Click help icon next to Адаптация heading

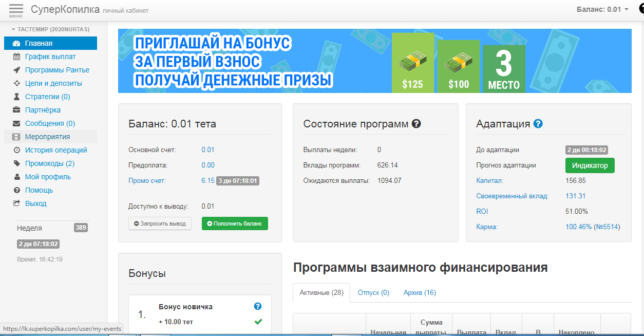point(538,124)
